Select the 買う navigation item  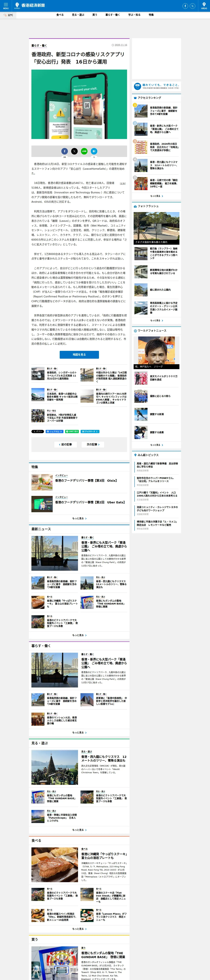pyautogui.click(x=95, y=15)
